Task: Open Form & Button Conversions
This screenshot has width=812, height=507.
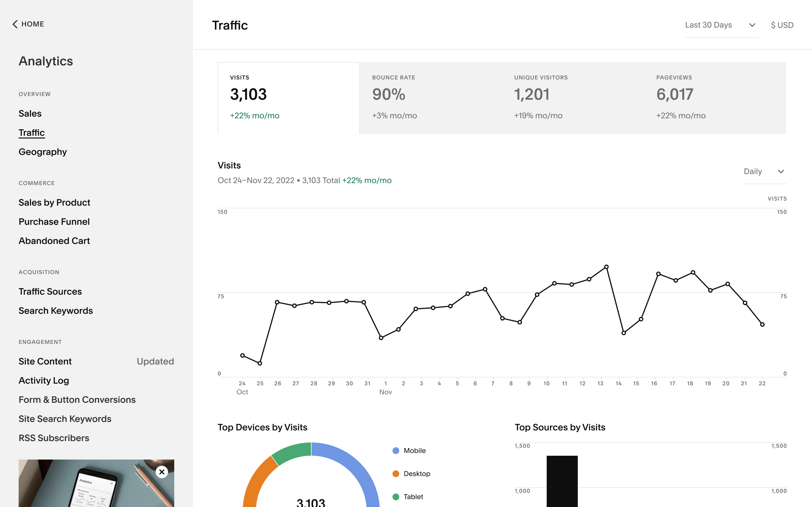Action: tap(77, 400)
